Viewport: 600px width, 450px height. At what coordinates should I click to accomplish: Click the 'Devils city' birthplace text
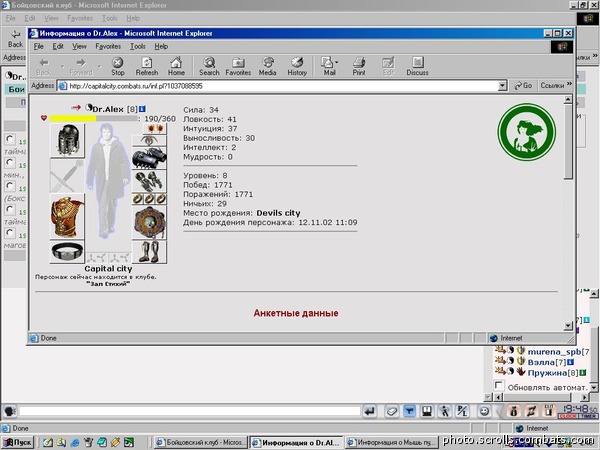pyautogui.click(x=278, y=213)
